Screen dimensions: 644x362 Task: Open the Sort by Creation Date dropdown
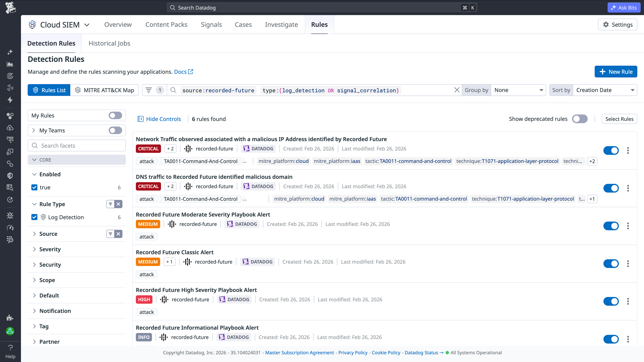[x=605, y=90]
